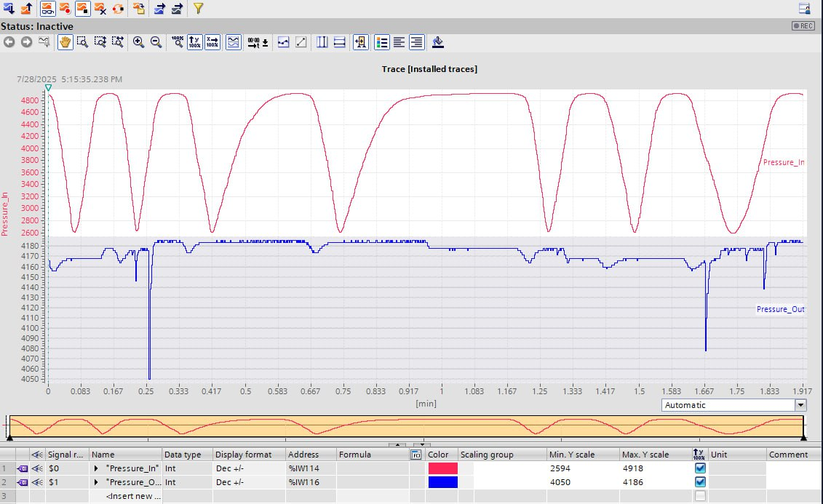Open the Automatic time unit dropdown
823x504 pixels.
[800, 405]
